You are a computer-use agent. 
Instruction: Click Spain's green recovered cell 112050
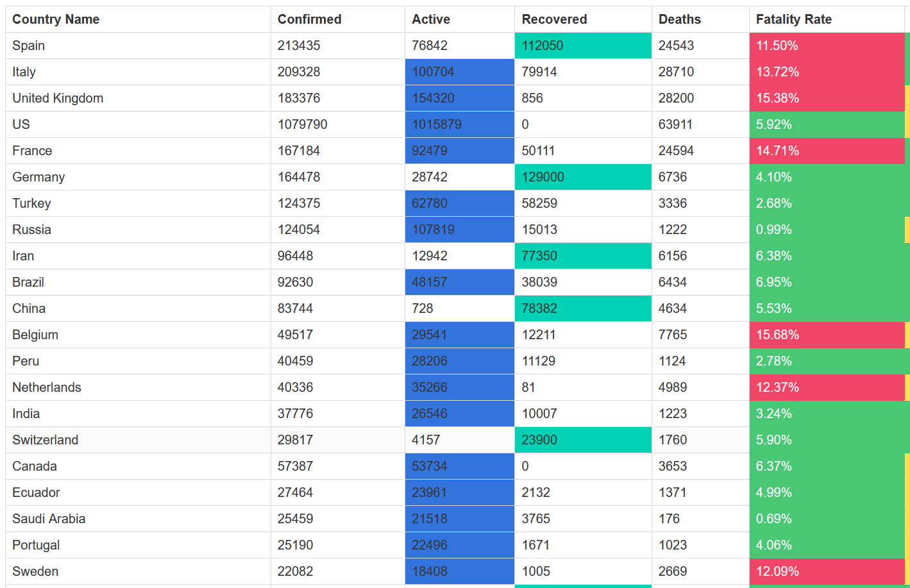pos(582,46)
